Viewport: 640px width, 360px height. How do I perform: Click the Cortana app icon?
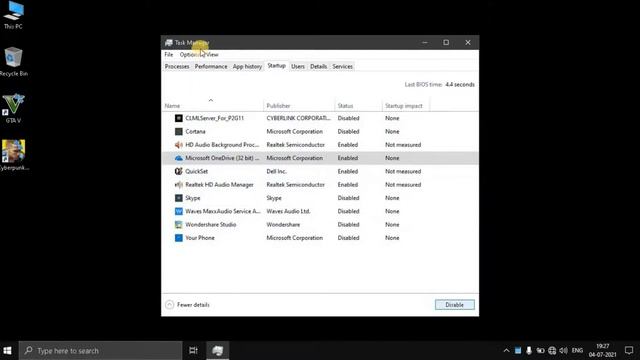click(178, 131)
